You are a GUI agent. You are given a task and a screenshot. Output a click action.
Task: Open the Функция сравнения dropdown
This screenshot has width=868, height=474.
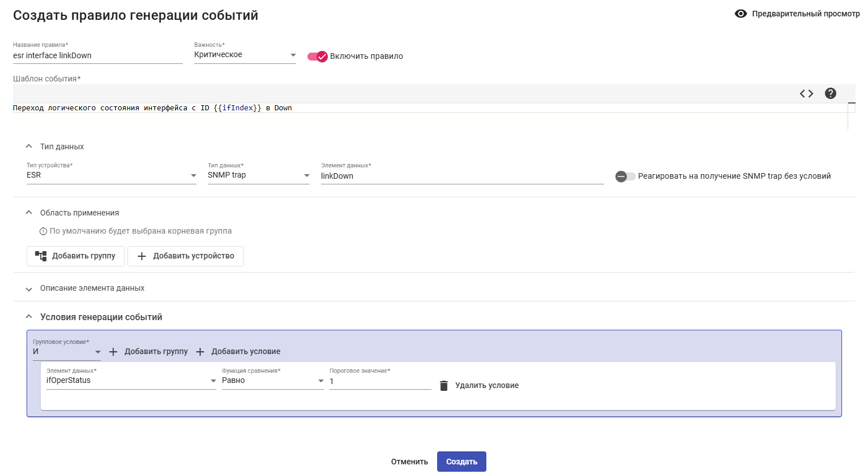coord(272,381)
